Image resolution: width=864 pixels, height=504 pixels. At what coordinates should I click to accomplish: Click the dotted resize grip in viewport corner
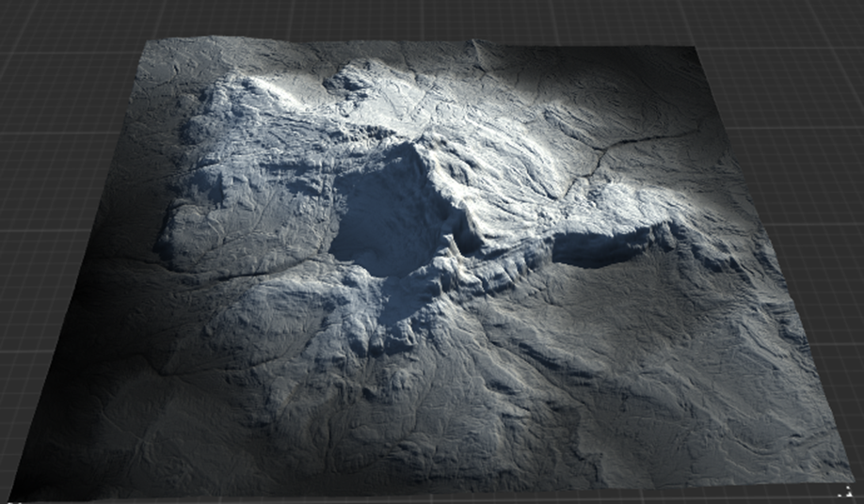pyautogui.click(x=845, y=492)
